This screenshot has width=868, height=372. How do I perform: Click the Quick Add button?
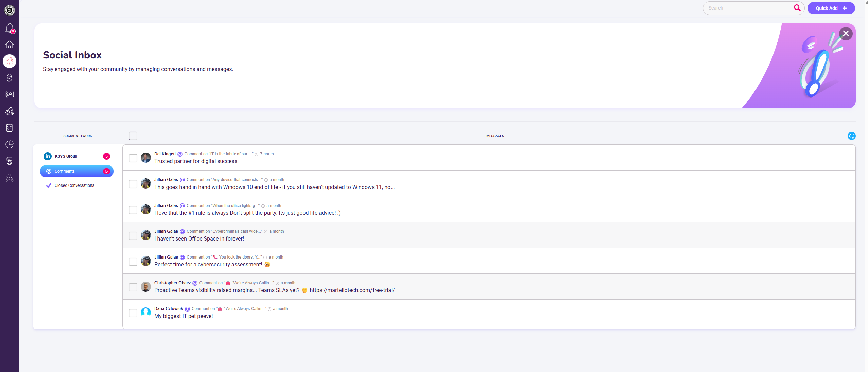(831, 8)
